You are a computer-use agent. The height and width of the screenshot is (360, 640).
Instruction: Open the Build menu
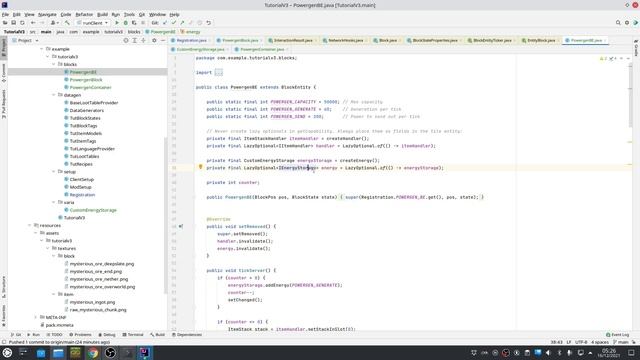[102, 14]
